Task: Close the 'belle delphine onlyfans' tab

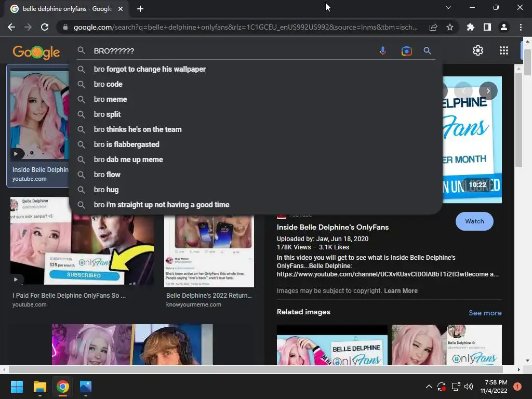Action: pos(121,9)
